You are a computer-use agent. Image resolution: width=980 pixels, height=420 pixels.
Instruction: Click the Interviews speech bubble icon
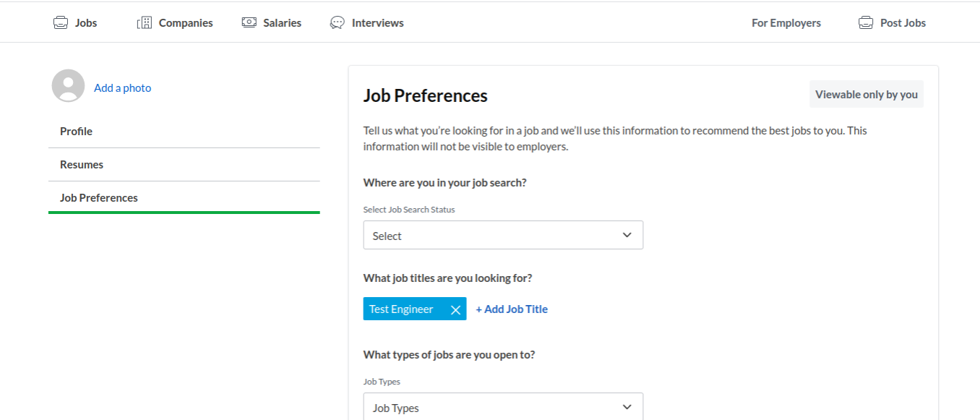point(338,22)
